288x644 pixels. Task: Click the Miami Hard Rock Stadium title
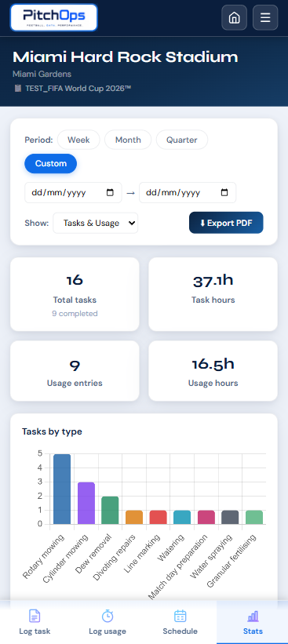click(126, 57)
